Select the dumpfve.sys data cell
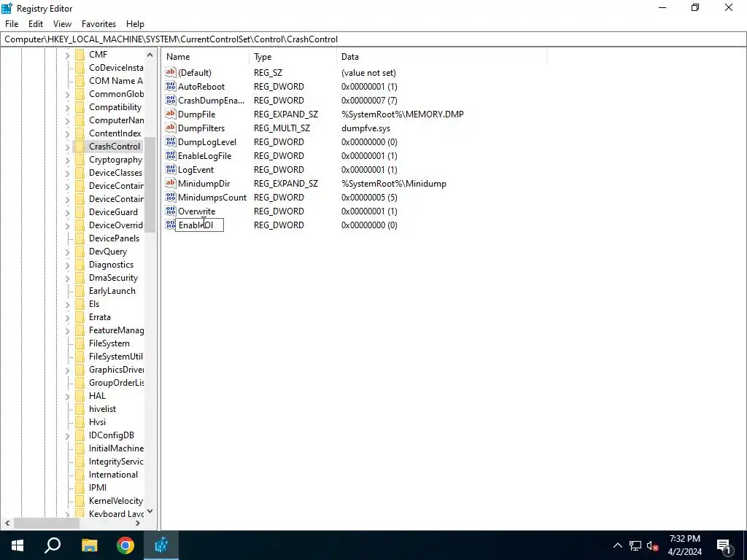Viewport: 747px width, 560px height. [x=366, y=128]
